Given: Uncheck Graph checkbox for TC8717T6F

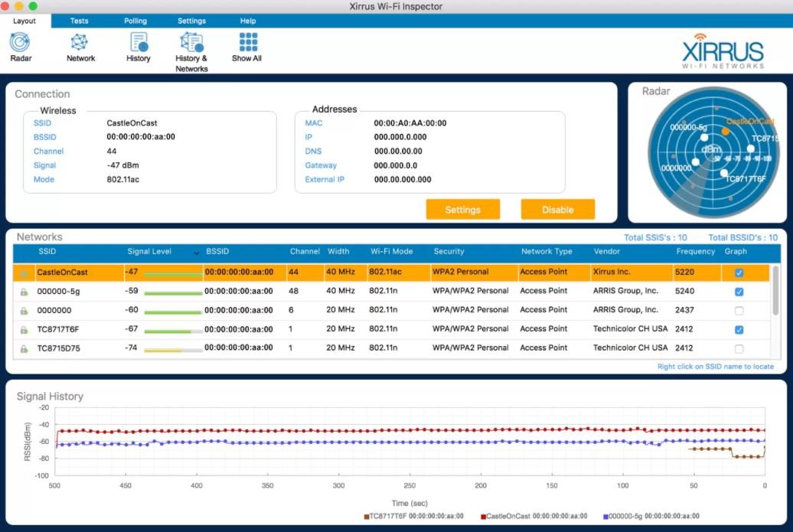Looking at the screenshot, I should (x=739, y=330).
